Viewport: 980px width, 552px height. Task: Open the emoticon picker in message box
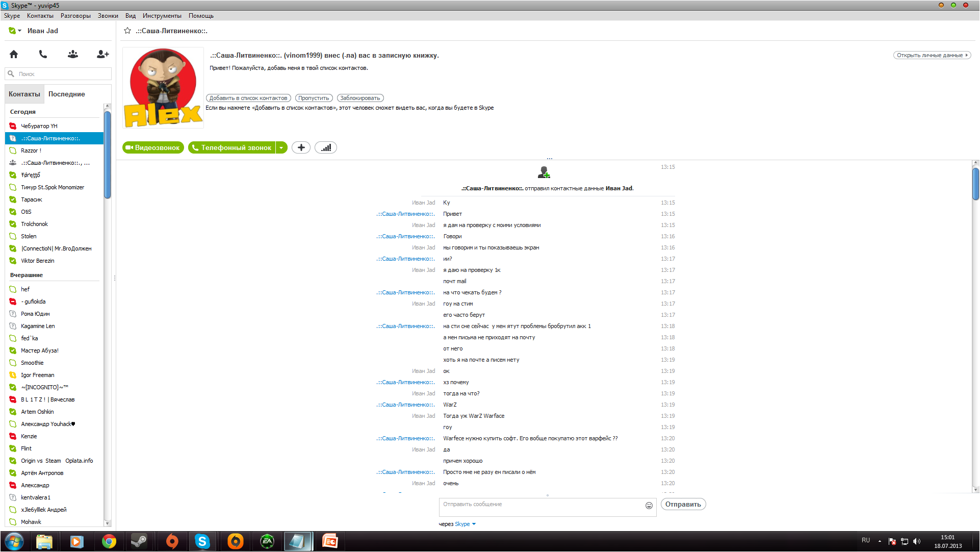pos(649,506)
